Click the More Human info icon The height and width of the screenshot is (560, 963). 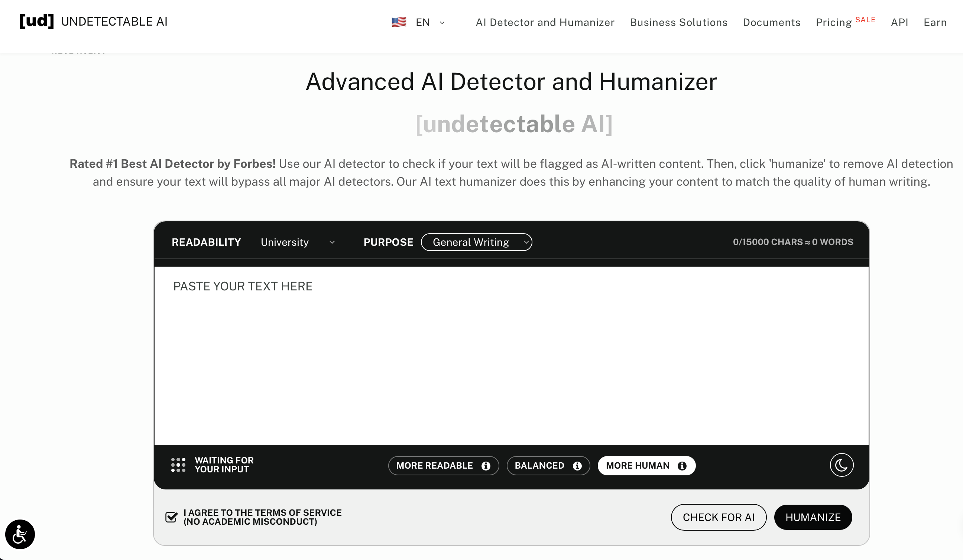coord(682,466)
